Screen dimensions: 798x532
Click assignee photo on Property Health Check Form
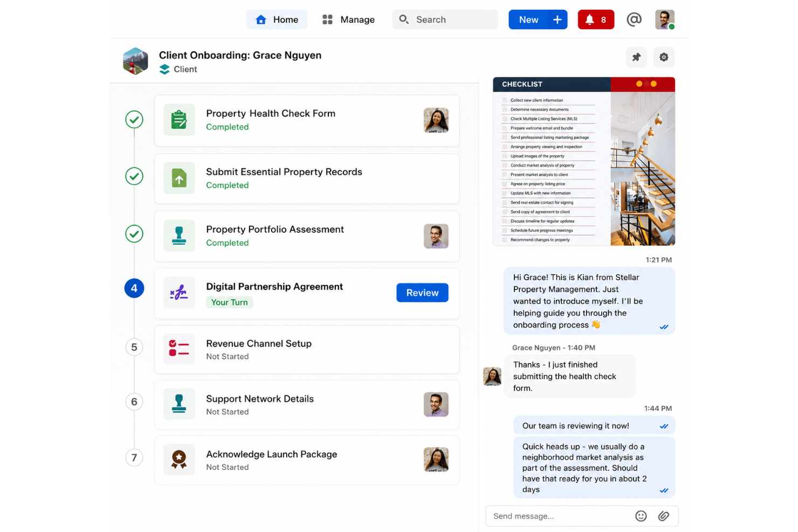coord(436,120)
